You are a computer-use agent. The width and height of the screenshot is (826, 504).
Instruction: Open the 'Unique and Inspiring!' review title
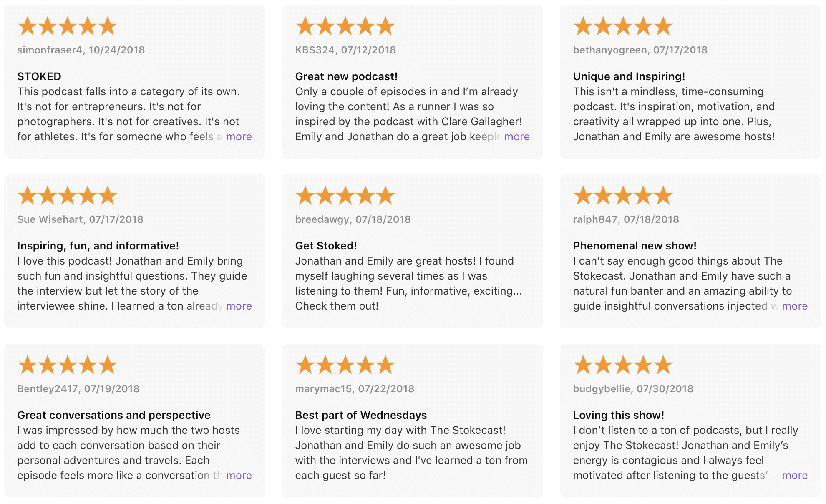[x=629, y=76]
